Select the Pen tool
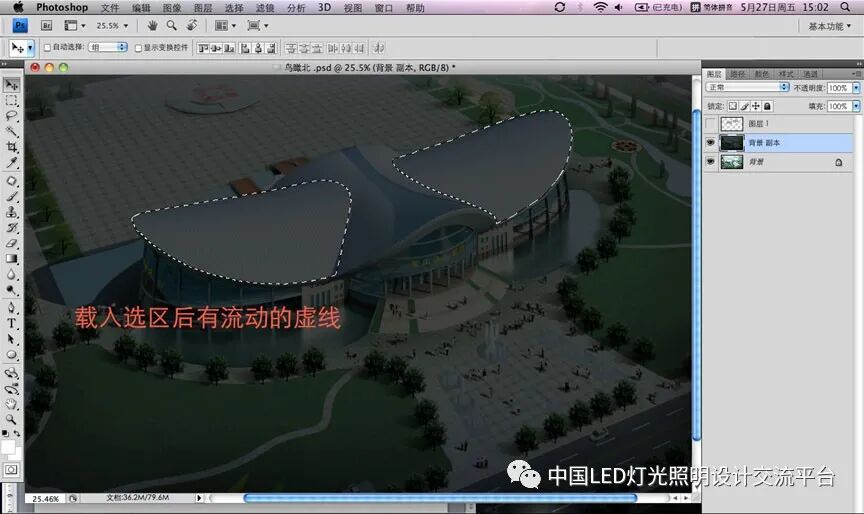The image size is (864, 514). [12, 307]
